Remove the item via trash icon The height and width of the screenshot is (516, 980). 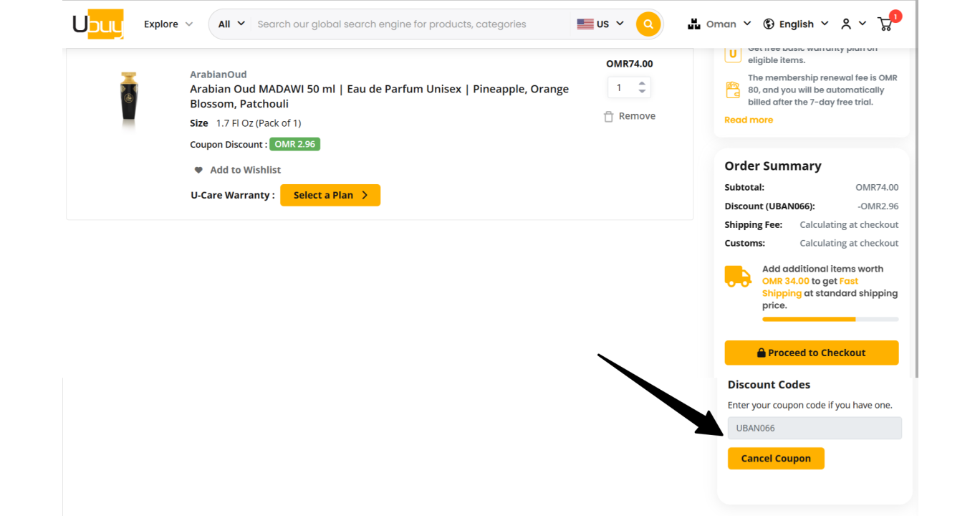click(x=608, y=116)
